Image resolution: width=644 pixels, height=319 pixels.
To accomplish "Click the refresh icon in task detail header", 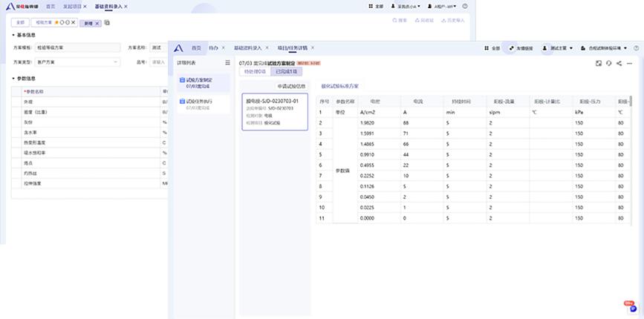I will click(x=608, y=63).
